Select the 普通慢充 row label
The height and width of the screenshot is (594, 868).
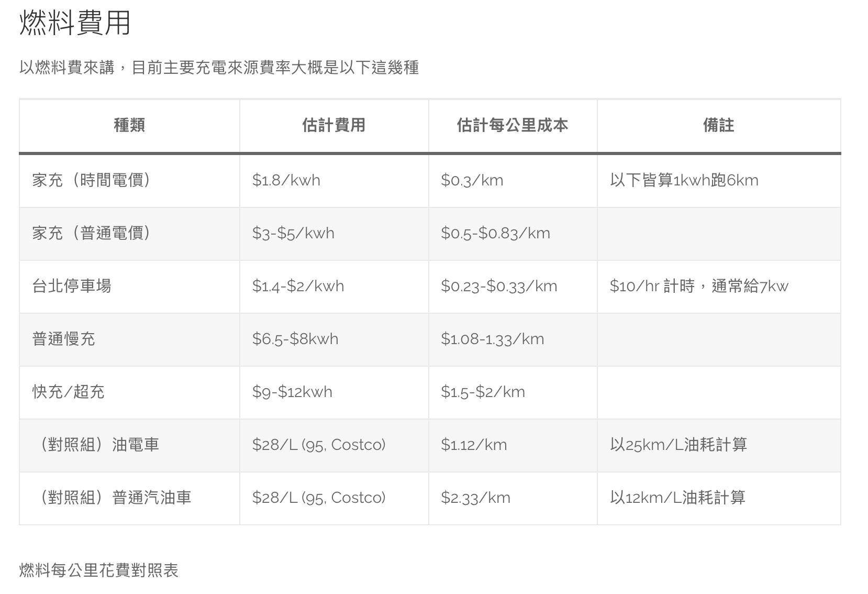[x=63, y=339]
